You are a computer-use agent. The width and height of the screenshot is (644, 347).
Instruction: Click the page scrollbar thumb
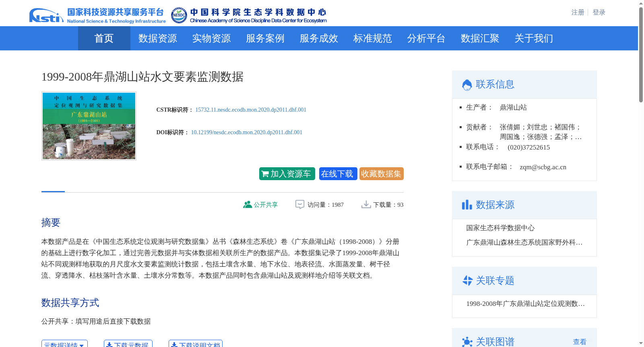click(641, 54)
